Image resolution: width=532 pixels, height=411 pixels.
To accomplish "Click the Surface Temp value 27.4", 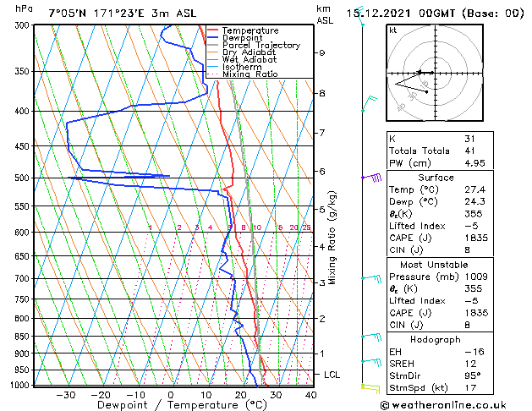I will pos(475,189).
